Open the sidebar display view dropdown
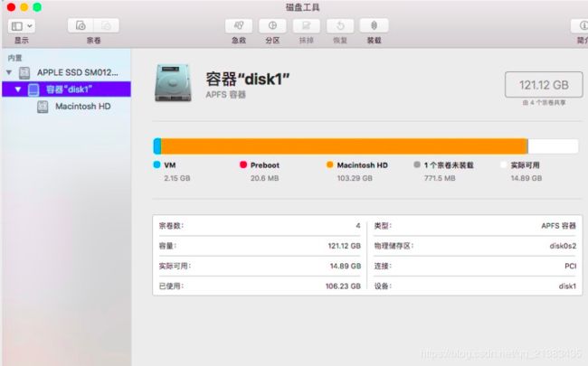 click(22, 26)
